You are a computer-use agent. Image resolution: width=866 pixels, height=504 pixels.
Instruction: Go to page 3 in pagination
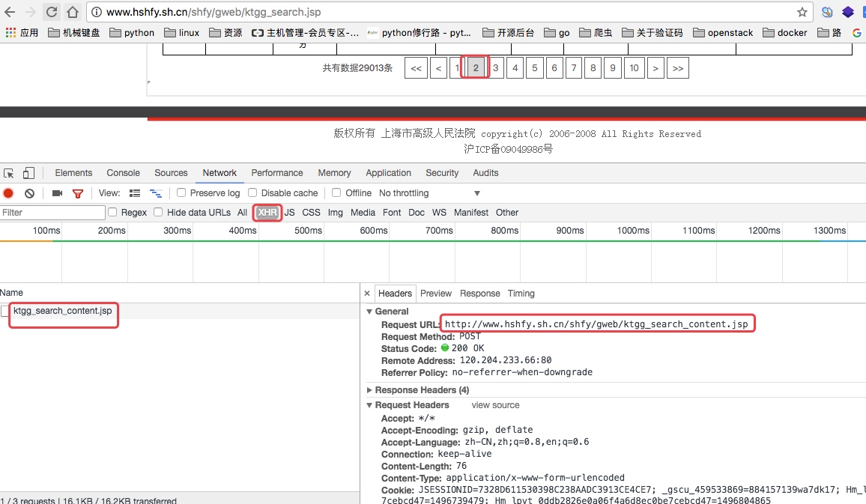[x=495, y=68]
